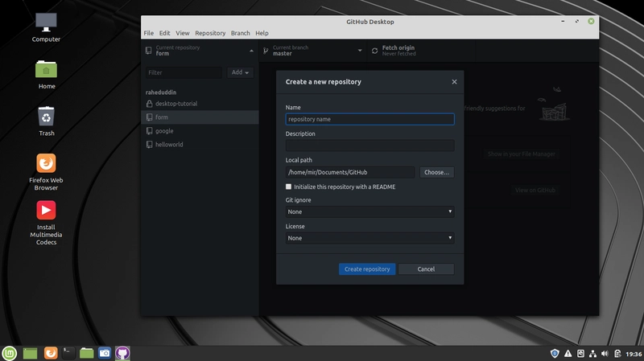Open the Branch menu
The width and height of the screenshot is (644, 361).
[x=240, y=33]
